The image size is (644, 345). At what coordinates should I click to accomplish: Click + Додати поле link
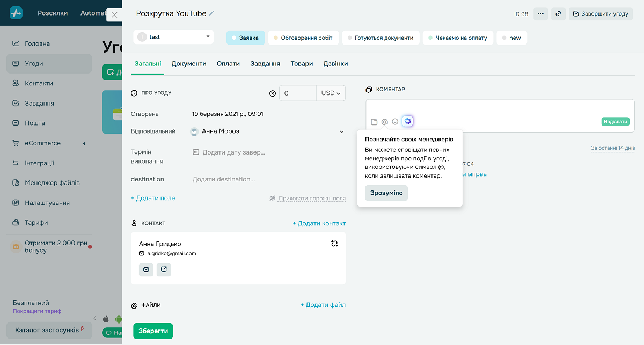(153, 198)
